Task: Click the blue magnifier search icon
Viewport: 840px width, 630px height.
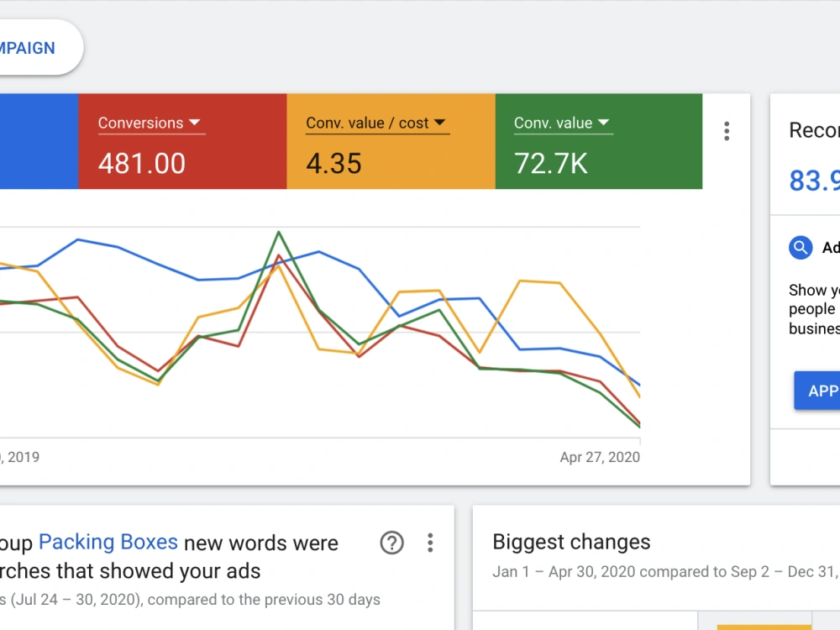Action: (x=801, y=248)
